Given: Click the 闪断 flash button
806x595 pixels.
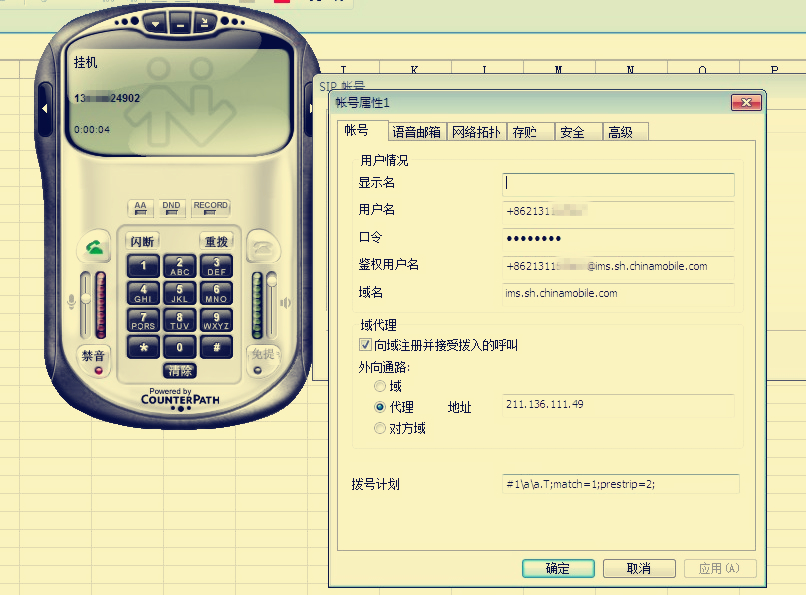Looking at the screenshot, I should point(142,241).
